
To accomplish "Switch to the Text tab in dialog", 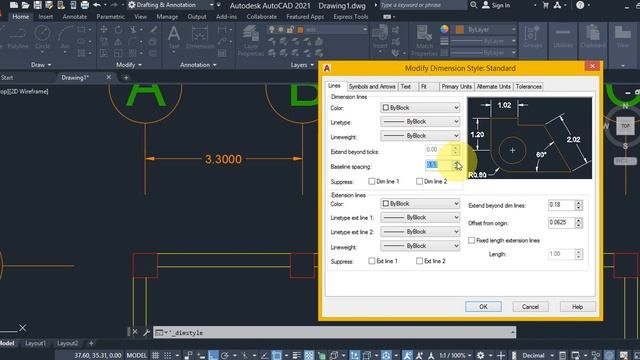I will (x=406, y=87).
